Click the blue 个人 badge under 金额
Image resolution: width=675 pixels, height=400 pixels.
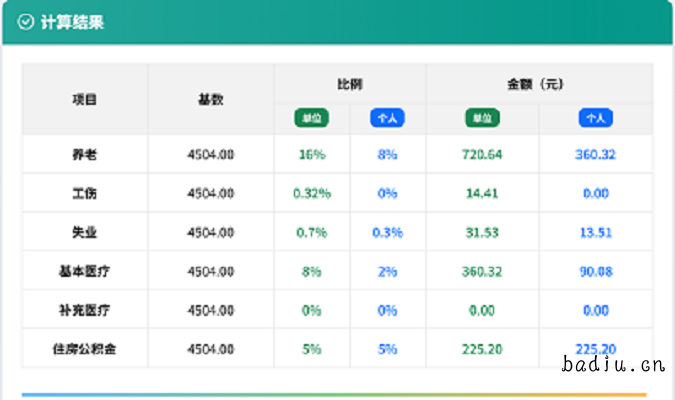point(596,118)
